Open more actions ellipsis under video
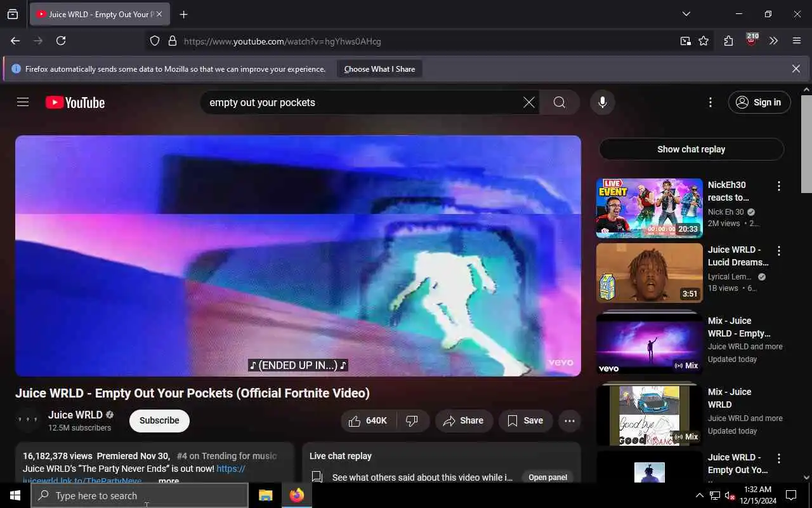The width and height of the screenshot is (812, 508). click(x=570, y=420)
